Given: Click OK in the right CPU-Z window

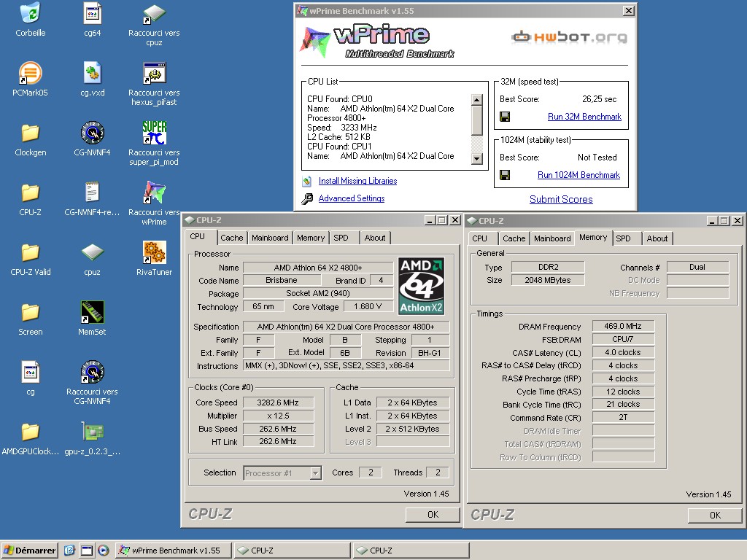Looking at the screenshot, I should coord(715,516).
